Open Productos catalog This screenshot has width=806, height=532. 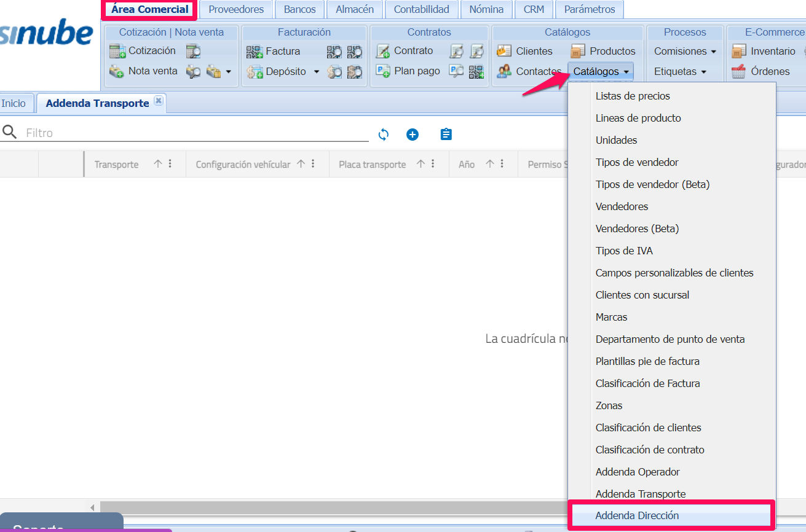[603, 51]
